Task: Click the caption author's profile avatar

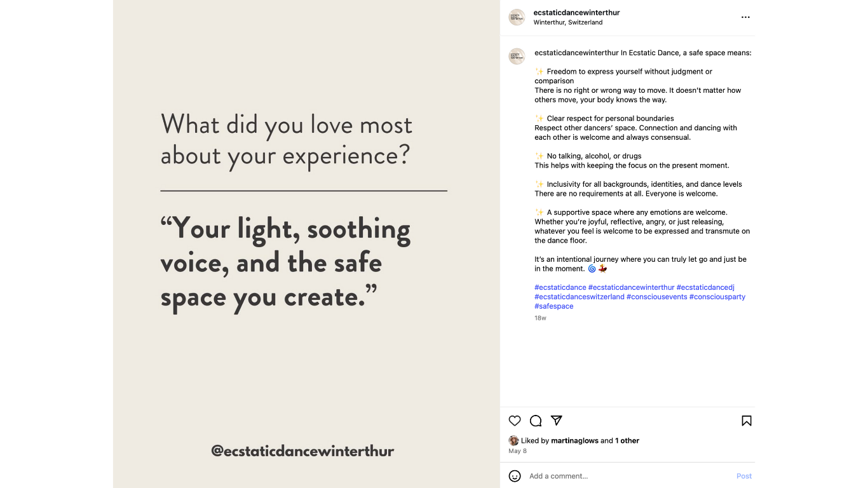Action: click(x=517, y=56)
